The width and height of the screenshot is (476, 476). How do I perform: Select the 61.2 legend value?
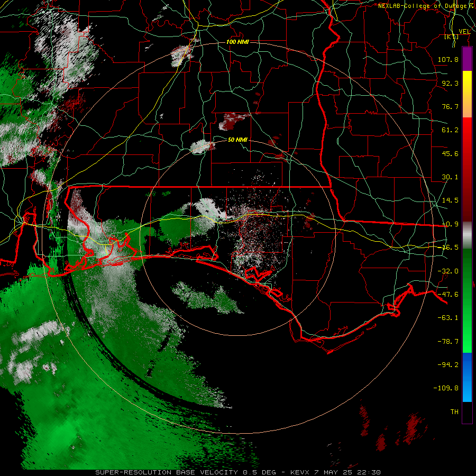coord(450,130)
